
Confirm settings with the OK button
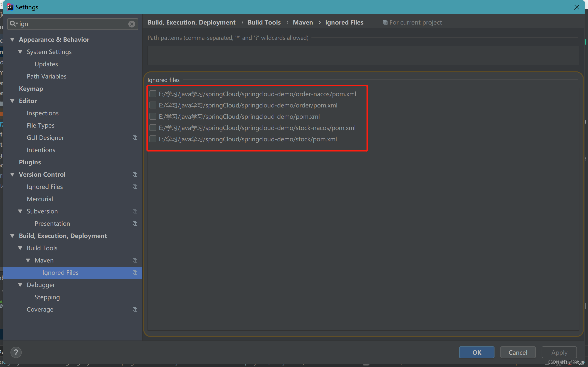tap(477, 352)
